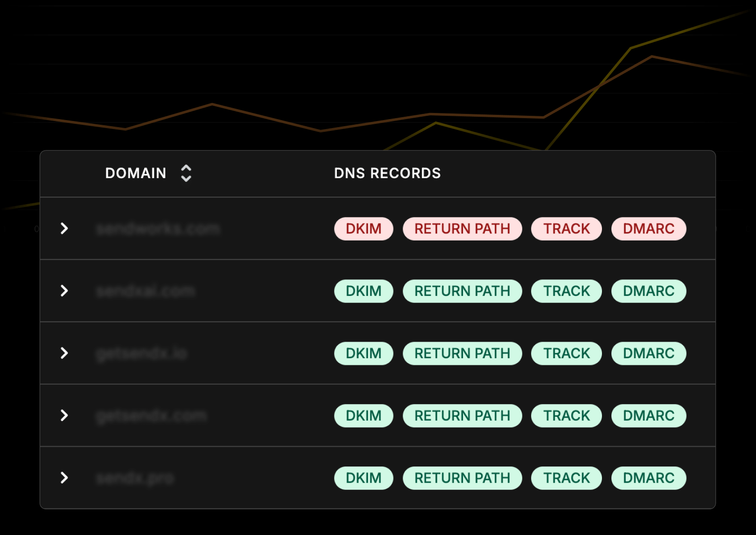
Task: Open the blurred domain name in the last row
Action: 135,478
